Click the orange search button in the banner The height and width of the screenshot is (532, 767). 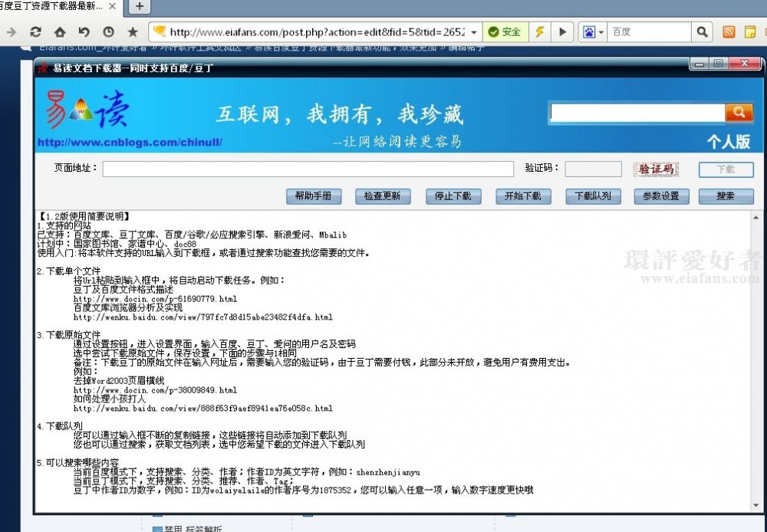(739, 113)
